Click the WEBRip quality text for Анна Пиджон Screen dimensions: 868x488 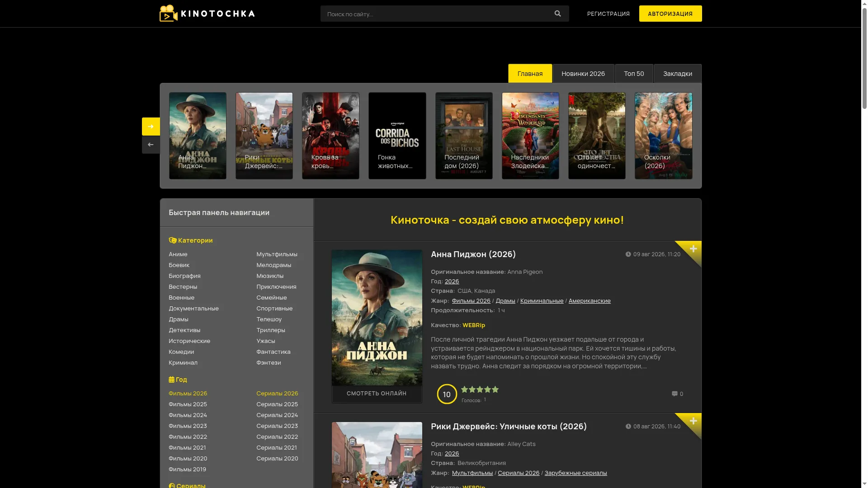tap(474, 325)
